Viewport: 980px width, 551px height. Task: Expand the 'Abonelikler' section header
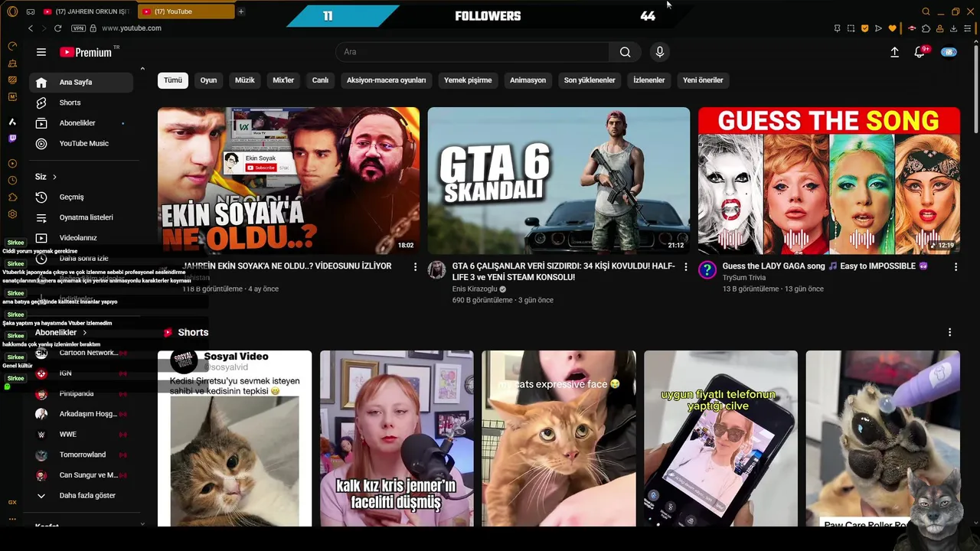pos(61,333)
